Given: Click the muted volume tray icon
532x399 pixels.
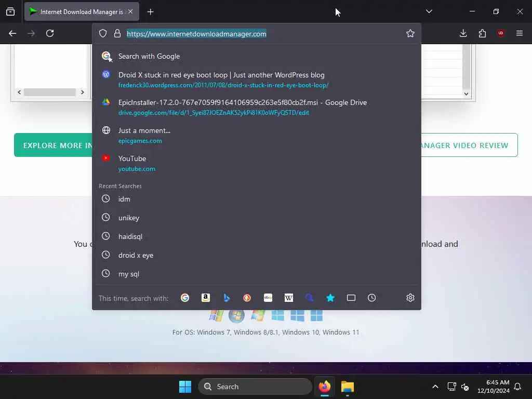Looking at the screenshot, I should [465, 387].
